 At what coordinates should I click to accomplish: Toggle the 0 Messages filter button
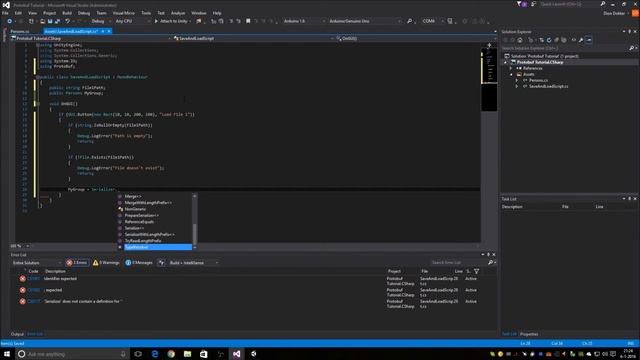[139, 262]
